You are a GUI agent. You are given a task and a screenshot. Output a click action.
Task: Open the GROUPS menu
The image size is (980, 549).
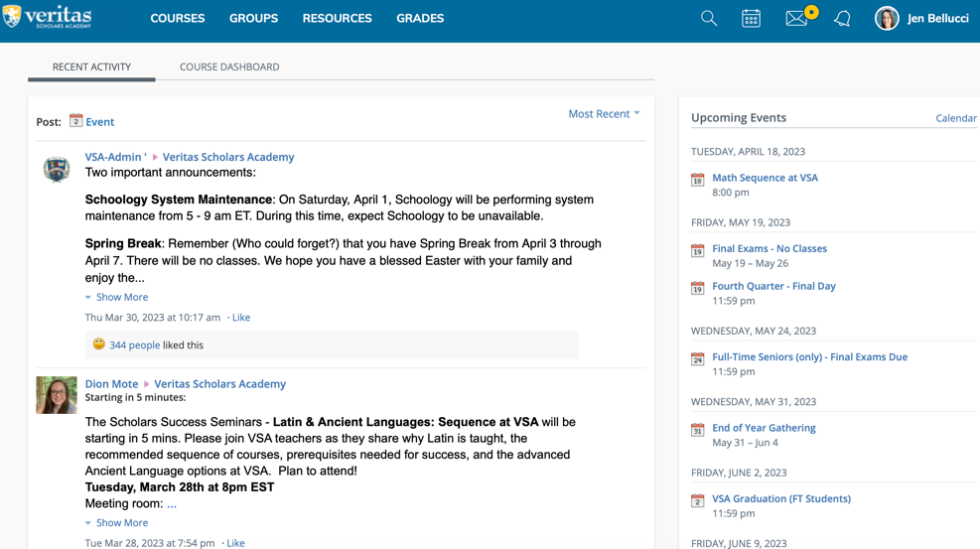click(x=254, y=18)
